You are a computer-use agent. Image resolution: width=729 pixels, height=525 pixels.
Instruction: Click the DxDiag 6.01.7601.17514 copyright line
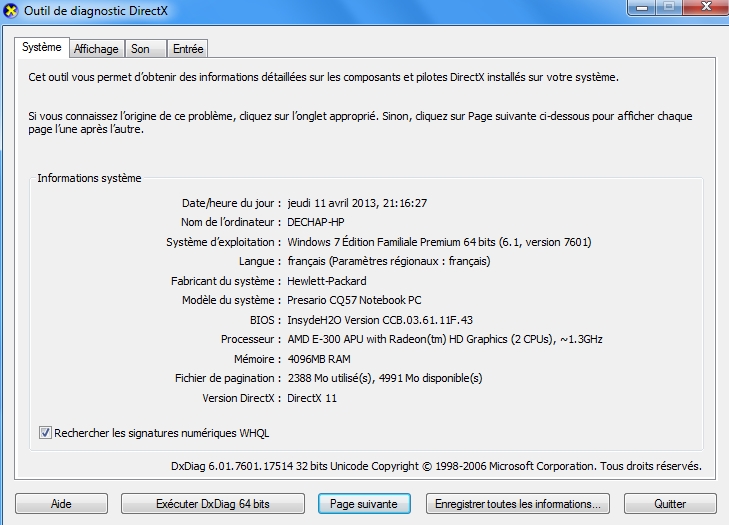(436, 466)
